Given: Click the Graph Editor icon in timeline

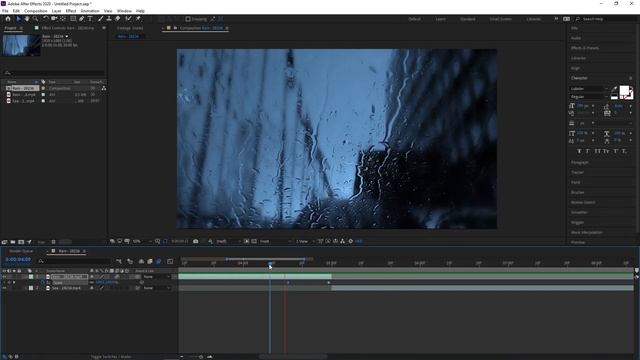Looking at the screenshot, I should (170, 261).
